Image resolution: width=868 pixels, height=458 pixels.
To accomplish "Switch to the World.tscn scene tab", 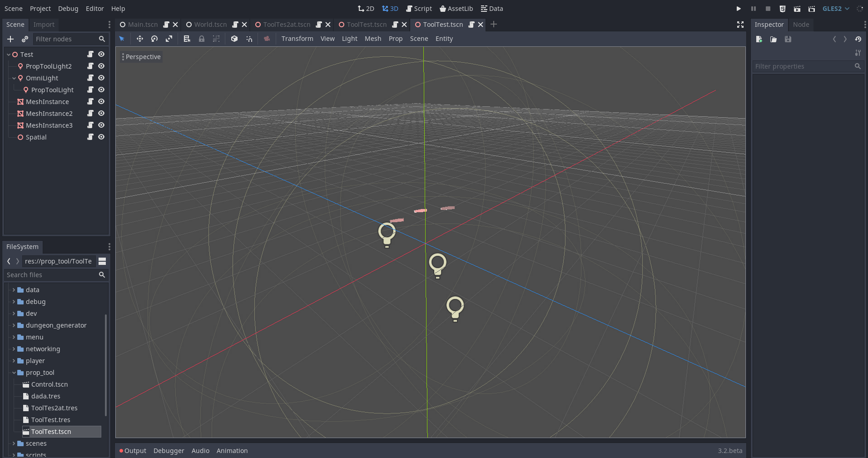I will coord(211,25).
